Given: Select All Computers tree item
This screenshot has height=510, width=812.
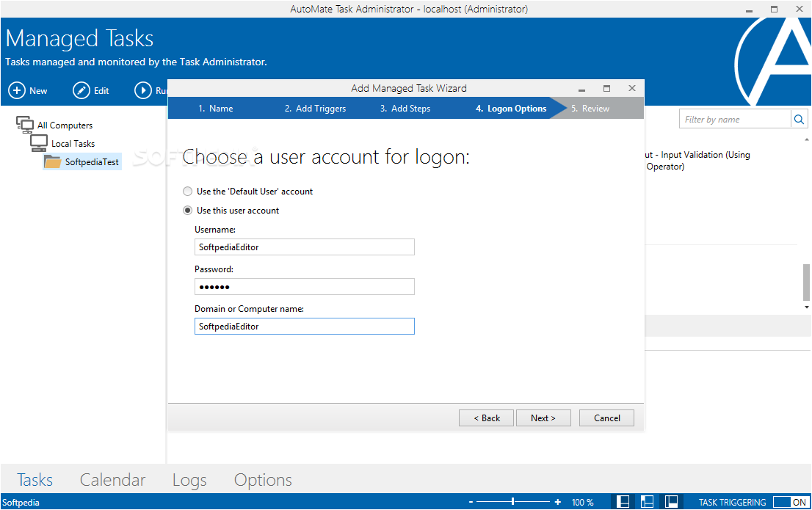Looking at the screenshot, I should (x=65, y=125).
